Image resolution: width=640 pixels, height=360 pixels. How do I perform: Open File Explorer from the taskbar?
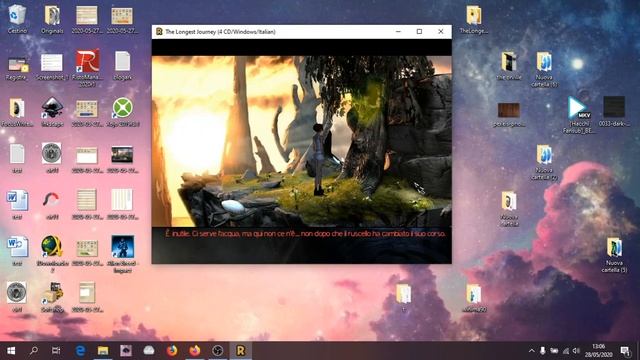pos(103,351)
